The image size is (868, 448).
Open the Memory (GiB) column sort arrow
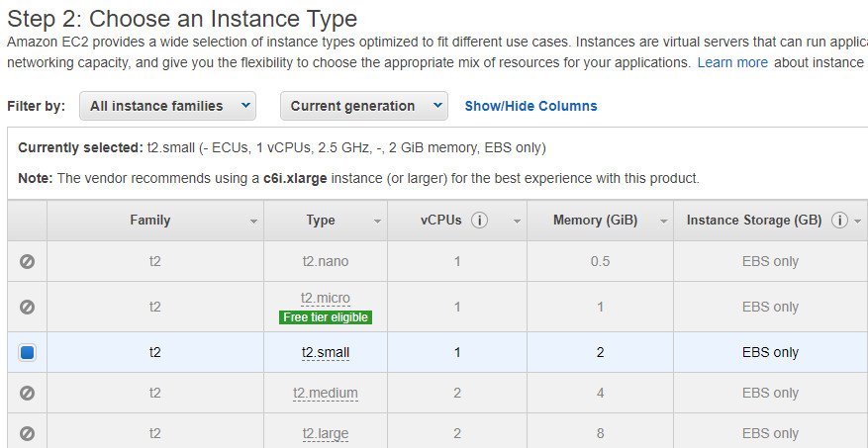coord(663,222)
